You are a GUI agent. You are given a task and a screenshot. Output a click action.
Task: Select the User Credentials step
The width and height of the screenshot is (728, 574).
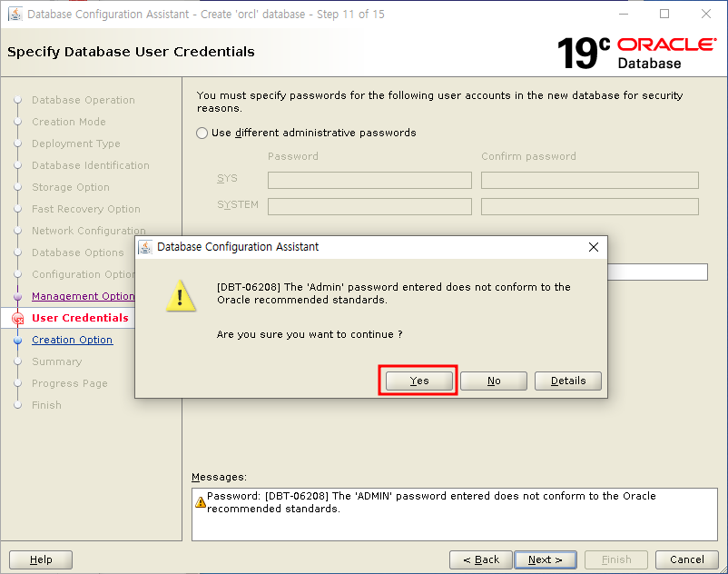80,318
